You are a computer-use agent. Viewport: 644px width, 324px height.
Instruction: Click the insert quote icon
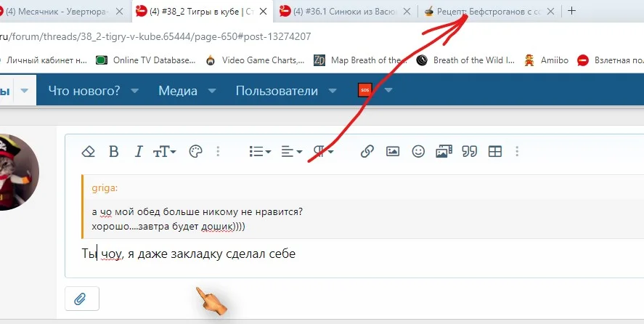point(470,152)
